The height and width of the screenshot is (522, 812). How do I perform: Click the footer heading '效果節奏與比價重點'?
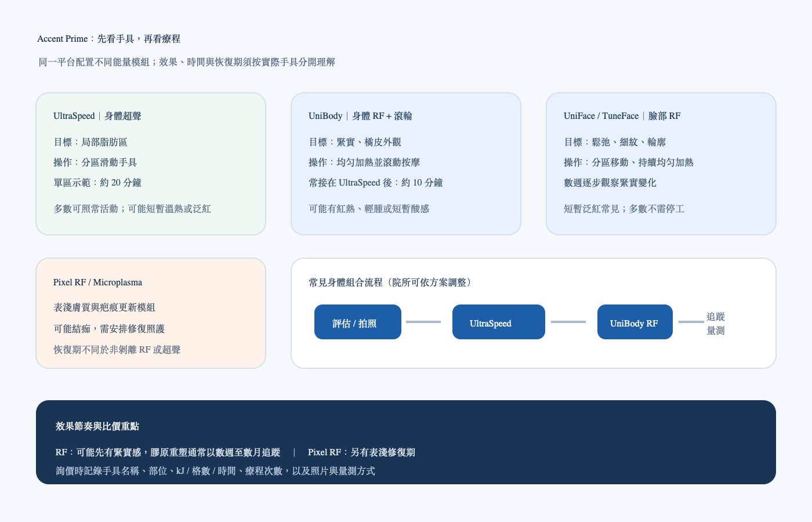coord(97,426)
